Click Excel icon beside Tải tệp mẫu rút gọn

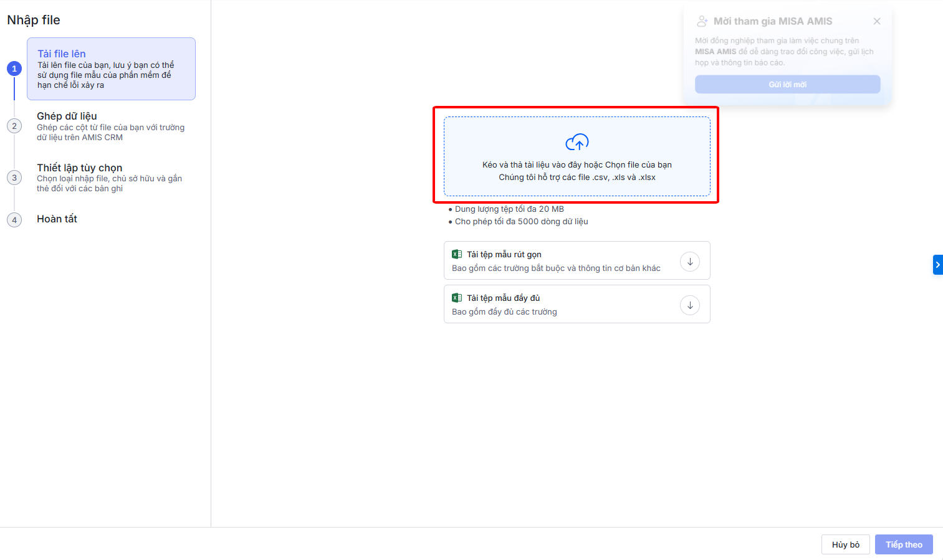(x=457, y=254)
